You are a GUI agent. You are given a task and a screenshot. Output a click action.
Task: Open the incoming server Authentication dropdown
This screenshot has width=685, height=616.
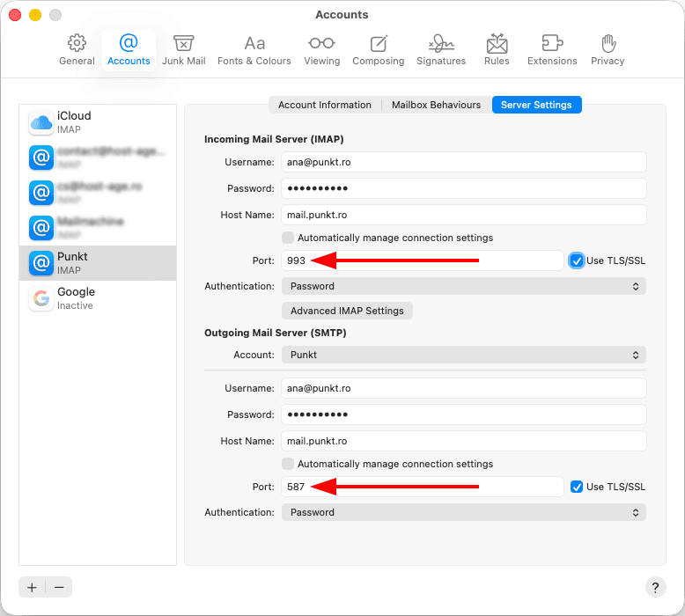463,286
